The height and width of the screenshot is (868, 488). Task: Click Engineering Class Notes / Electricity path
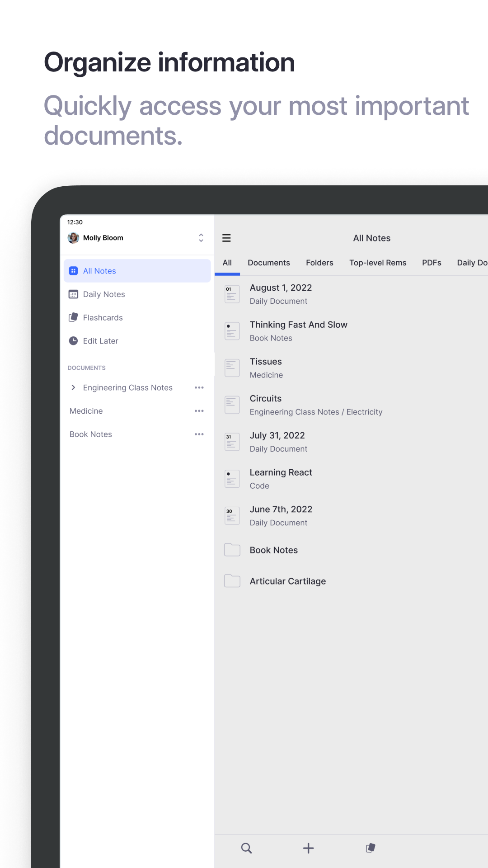click(316, 412)
